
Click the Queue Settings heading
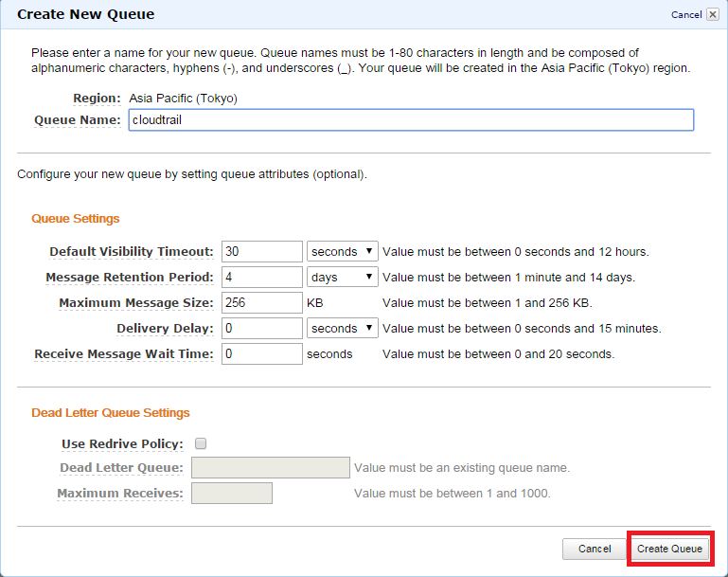pyautogui.click(x=75, y=218)
